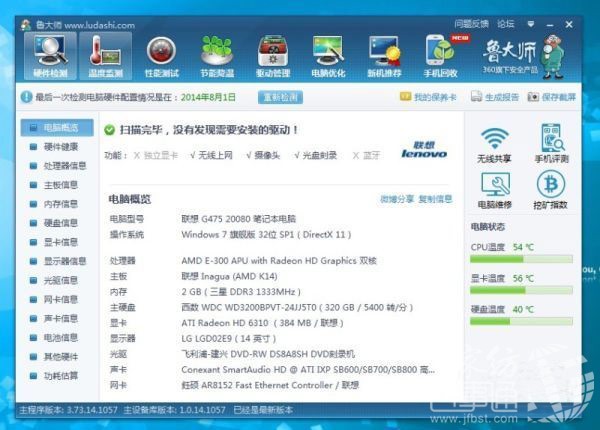Screen dimensions: 600x430
Task: Click the 硬盘温度 temperature bar
Action: [521, 321]
